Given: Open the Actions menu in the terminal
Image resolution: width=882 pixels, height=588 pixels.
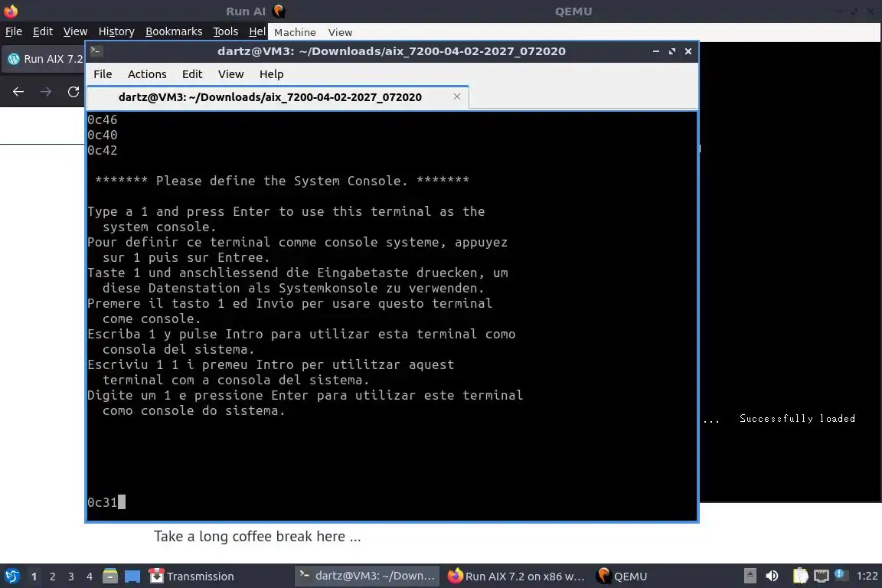Looking at the screenshot, I should (147, 74).
